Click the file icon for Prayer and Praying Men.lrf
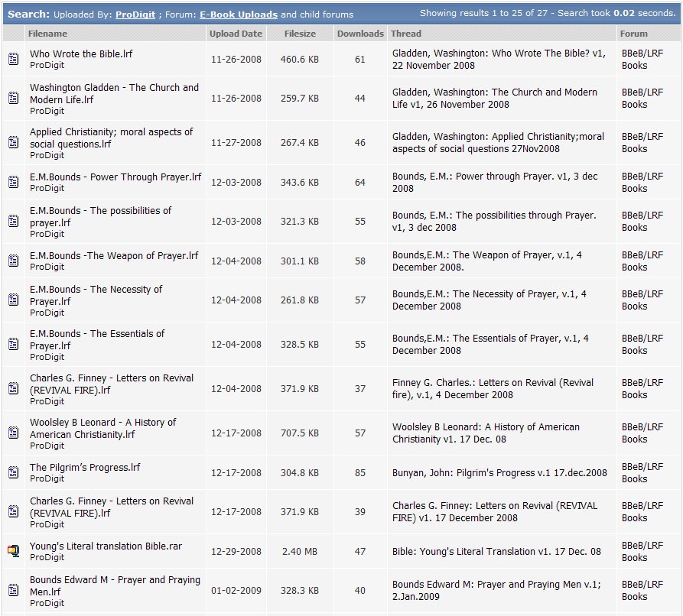This screenshot has width=683, height=616. 14,590
